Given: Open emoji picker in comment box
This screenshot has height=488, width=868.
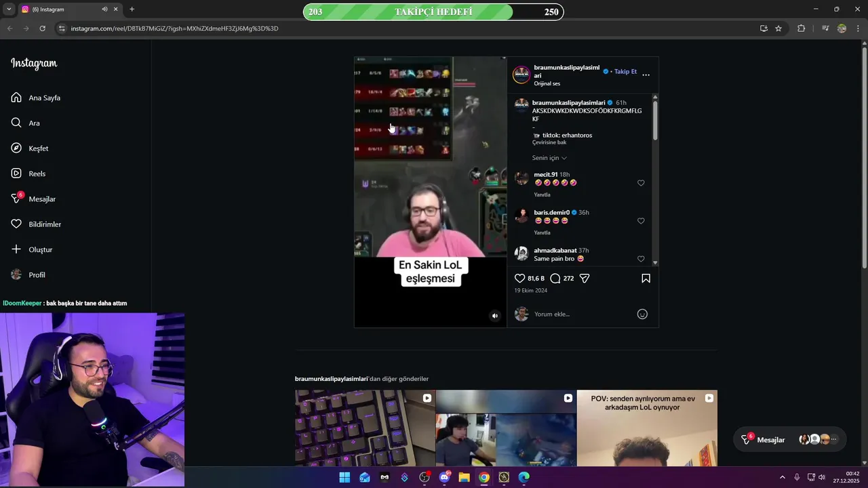Looking at the screenshot, I should pyautogui.click(x=642, y=314).
